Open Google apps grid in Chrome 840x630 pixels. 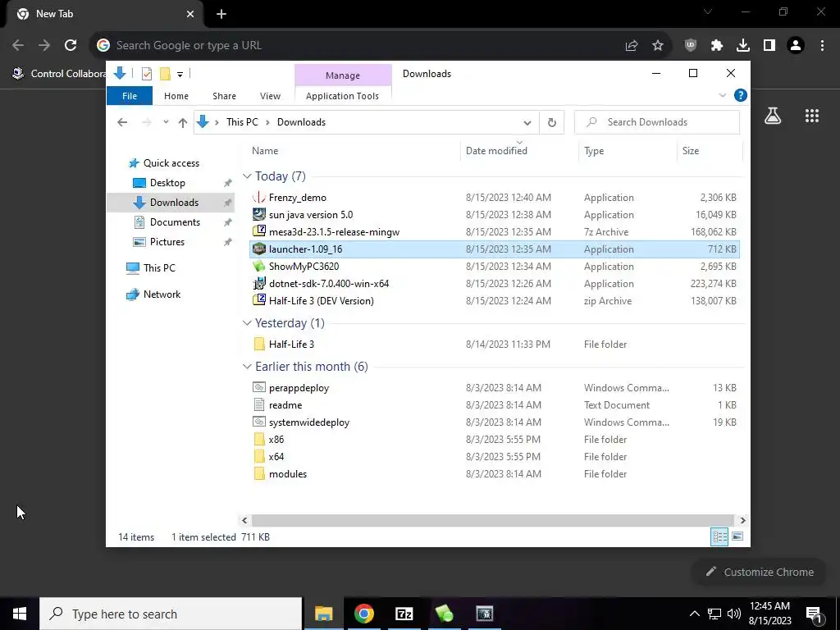pos(812,116)
